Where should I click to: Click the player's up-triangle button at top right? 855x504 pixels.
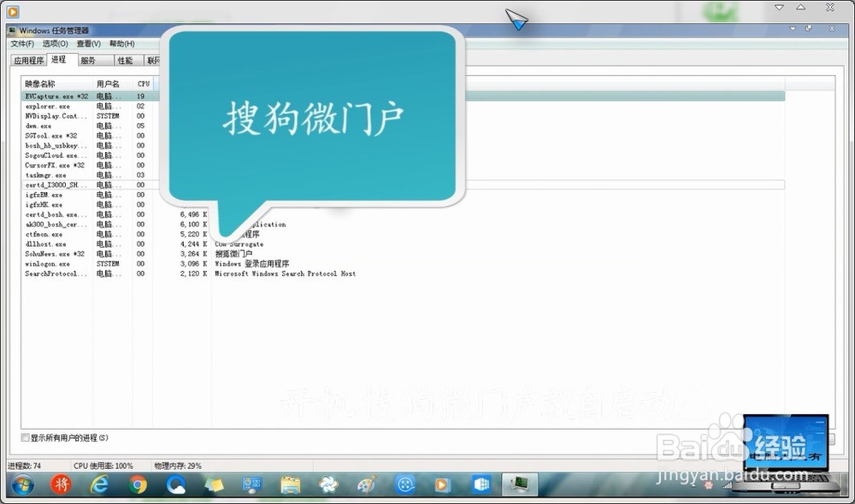click(800, 7)
